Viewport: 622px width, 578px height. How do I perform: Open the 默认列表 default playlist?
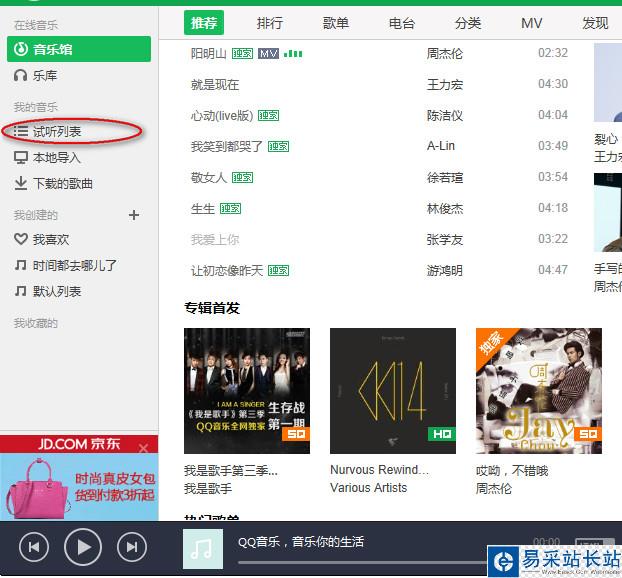click(x=47, y=292)
